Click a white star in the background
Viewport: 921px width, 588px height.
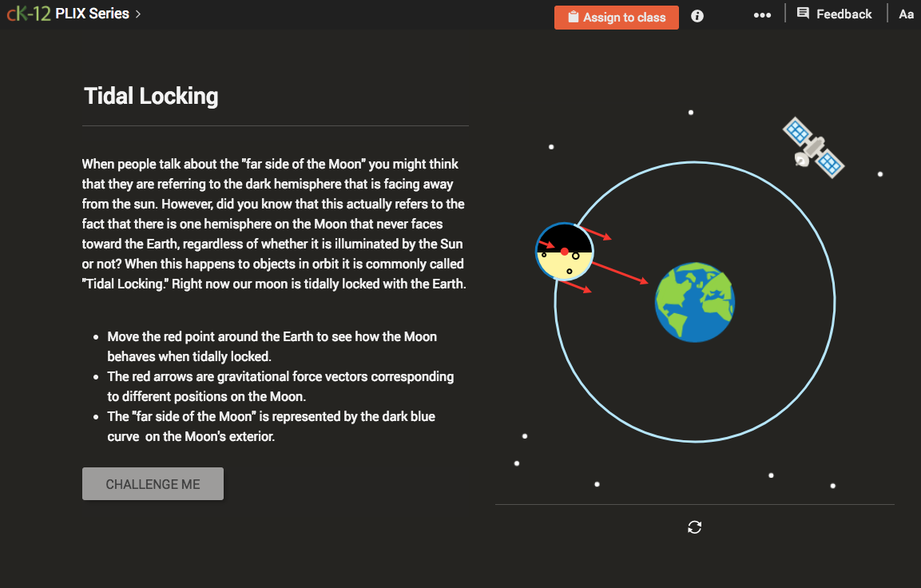point(690,112)
